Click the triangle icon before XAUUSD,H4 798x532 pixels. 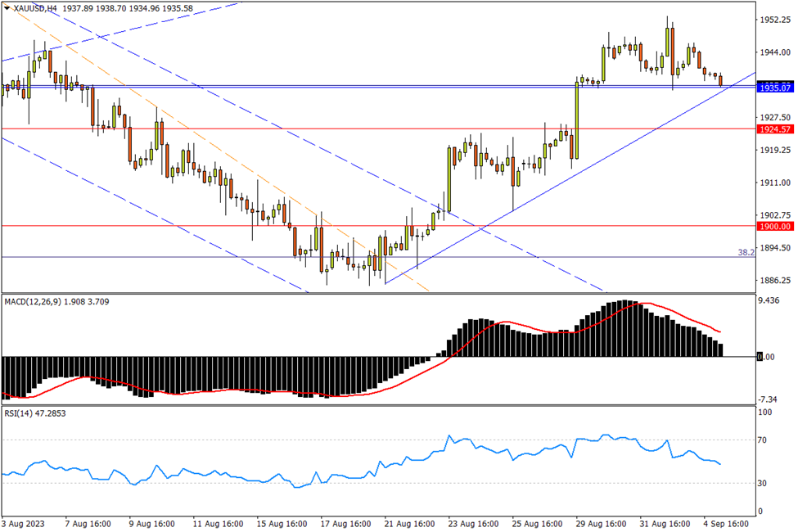[7, 7]
